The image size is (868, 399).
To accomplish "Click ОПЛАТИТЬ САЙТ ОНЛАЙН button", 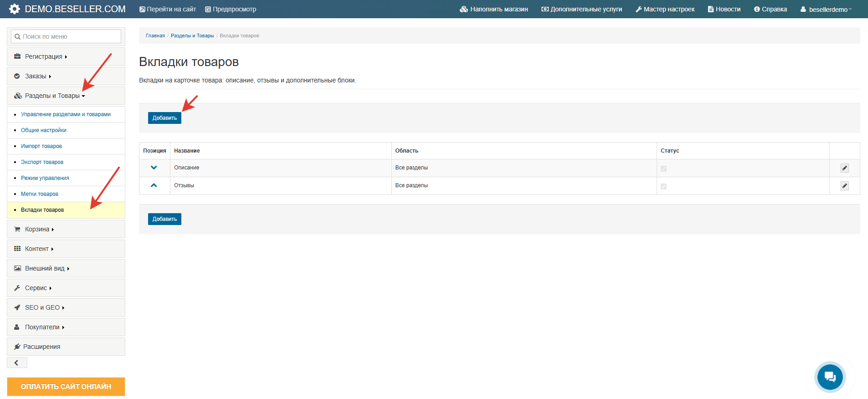I will (66, 387).
